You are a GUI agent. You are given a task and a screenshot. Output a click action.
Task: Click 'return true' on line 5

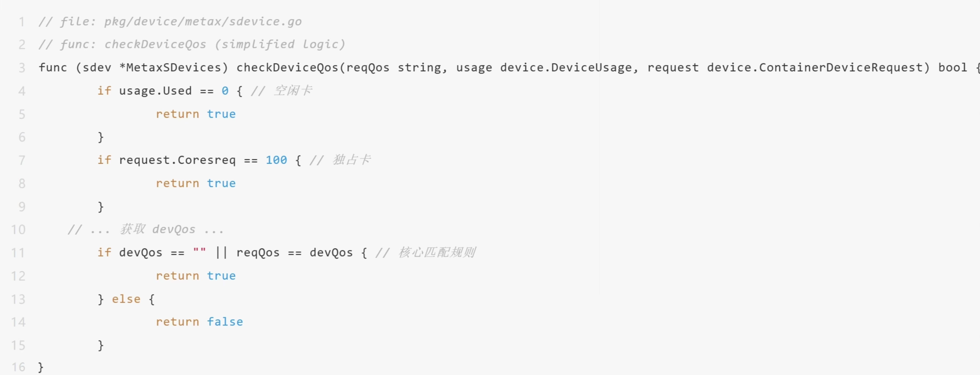pos(195,114)
